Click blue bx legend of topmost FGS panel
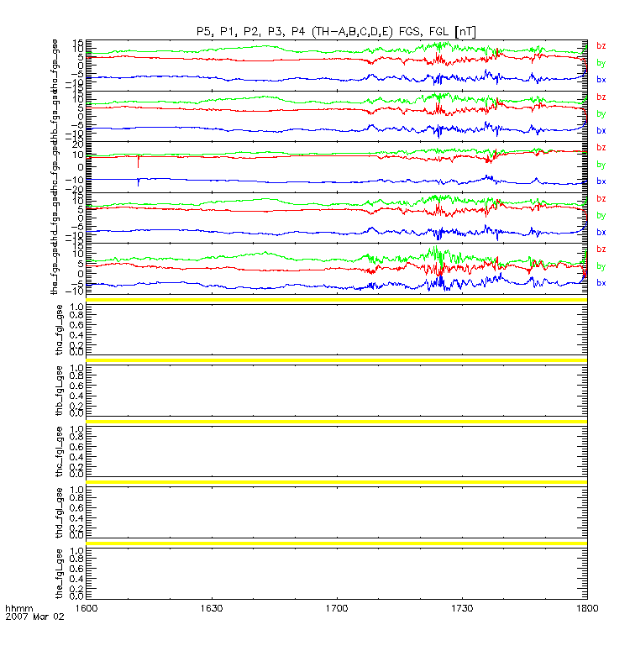This screenshot has width=630, height=672. (601, 79)
